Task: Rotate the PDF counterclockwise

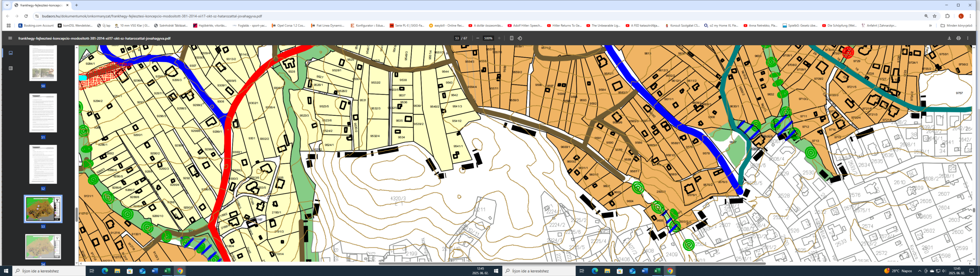Action: (x=520, y=38)
